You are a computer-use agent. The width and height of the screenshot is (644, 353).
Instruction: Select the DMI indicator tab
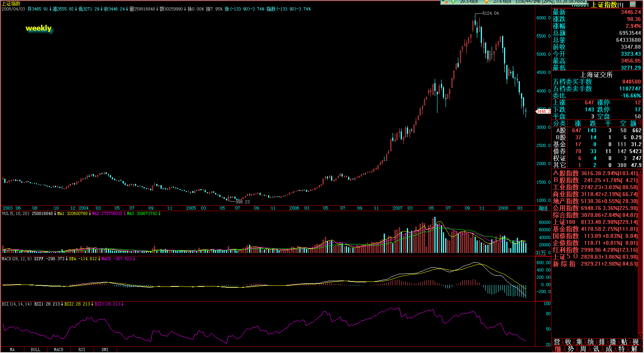coord(105,350)
